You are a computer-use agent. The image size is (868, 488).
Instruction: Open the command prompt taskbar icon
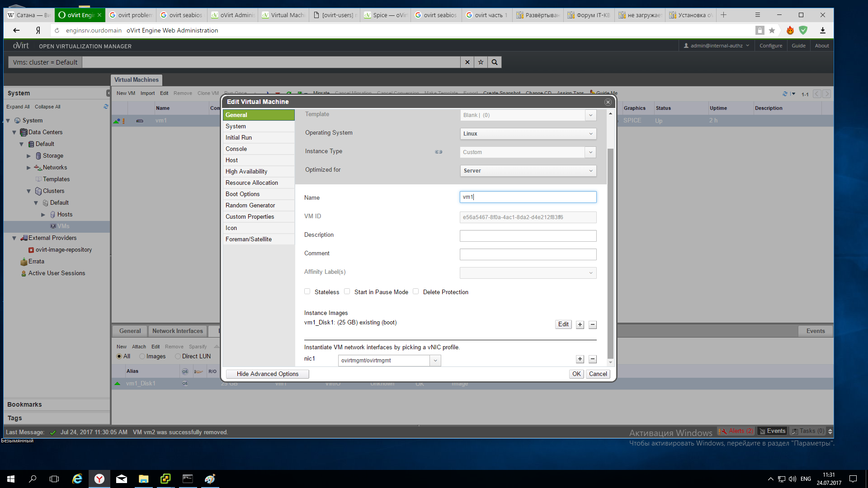pyautogui.click(x=188, y=479)
